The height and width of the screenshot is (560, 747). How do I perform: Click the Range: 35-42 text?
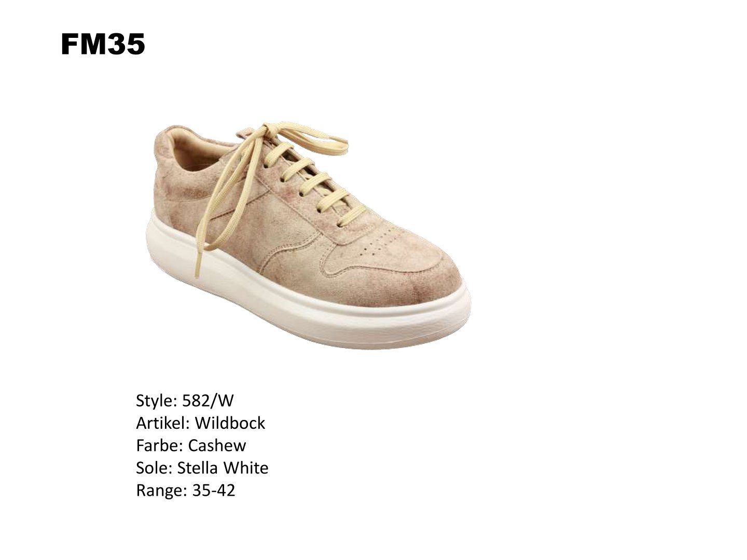[x=185, y=490]
